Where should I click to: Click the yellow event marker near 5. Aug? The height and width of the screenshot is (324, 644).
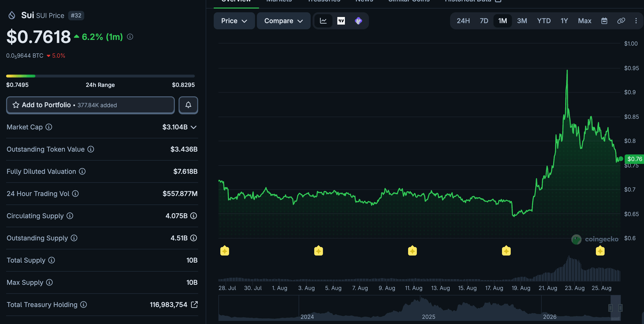coord(318,251)
